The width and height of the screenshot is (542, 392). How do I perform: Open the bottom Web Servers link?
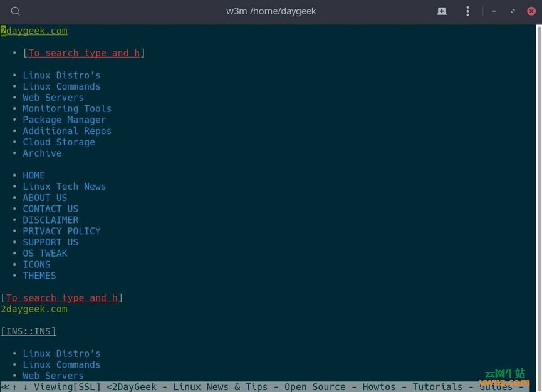[53, 376]
